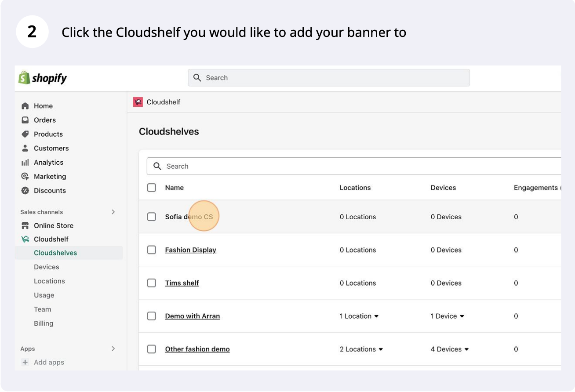The image size is (575, 392).
Task: Click the Home icon in sidebar
Action: tap(25, 106)
